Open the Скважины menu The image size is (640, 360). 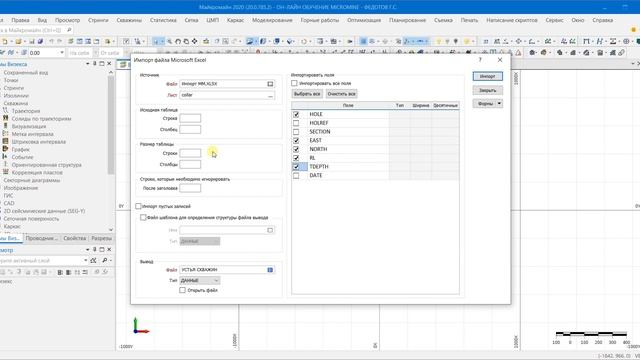coord(129,20)
